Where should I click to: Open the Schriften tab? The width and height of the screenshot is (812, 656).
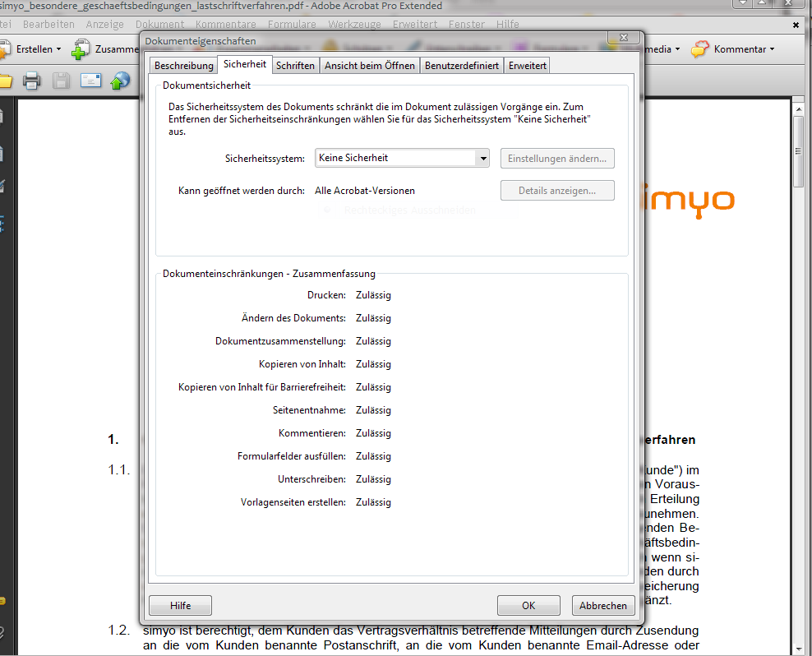295,66
